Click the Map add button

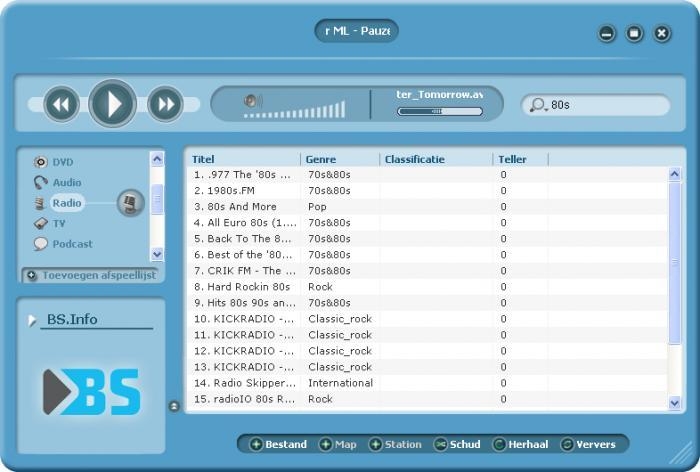click(x=338, y=444)
